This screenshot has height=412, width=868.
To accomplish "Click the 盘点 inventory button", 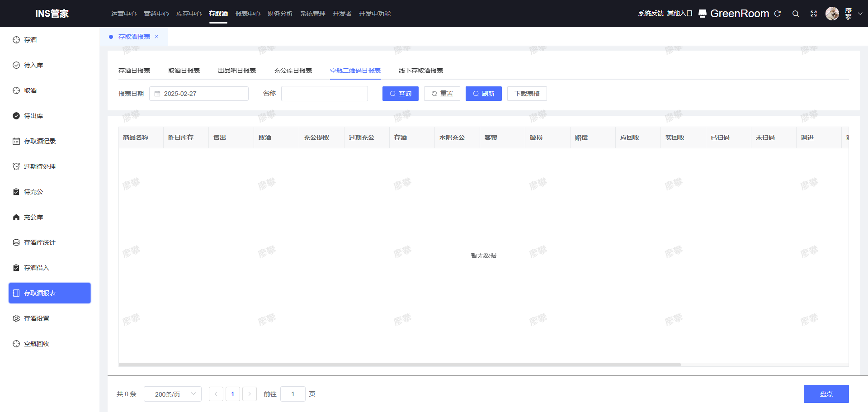I will (826, 394).
